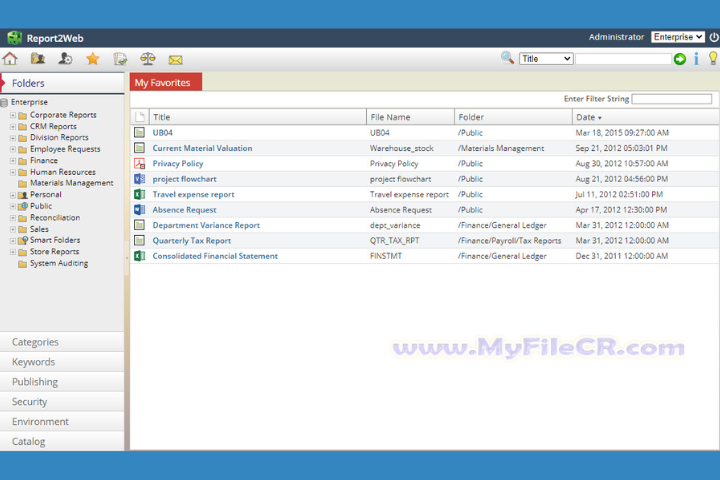This screenshot has height=480, width=720.
Task: Expand the CRM Reports folder
Action: (13, 126)
